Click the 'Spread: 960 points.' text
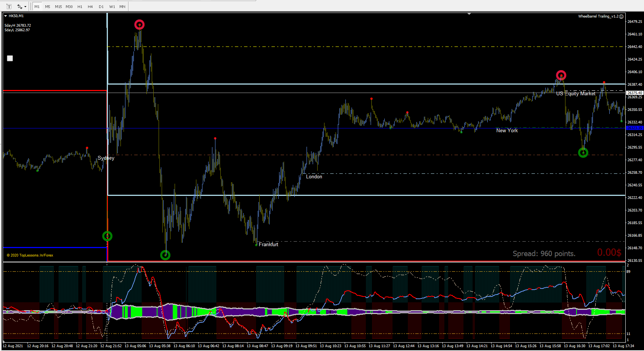Screen dimensions: 644x351 (x=544, y=254)
